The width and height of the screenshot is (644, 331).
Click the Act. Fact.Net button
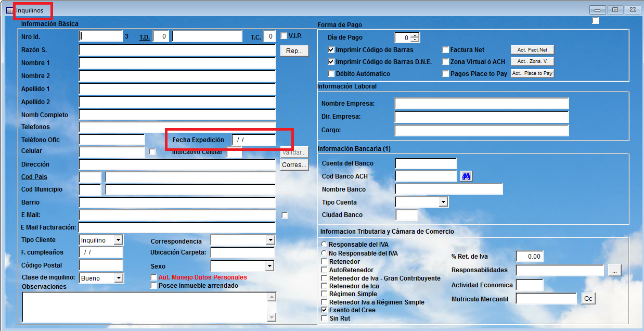532,50
